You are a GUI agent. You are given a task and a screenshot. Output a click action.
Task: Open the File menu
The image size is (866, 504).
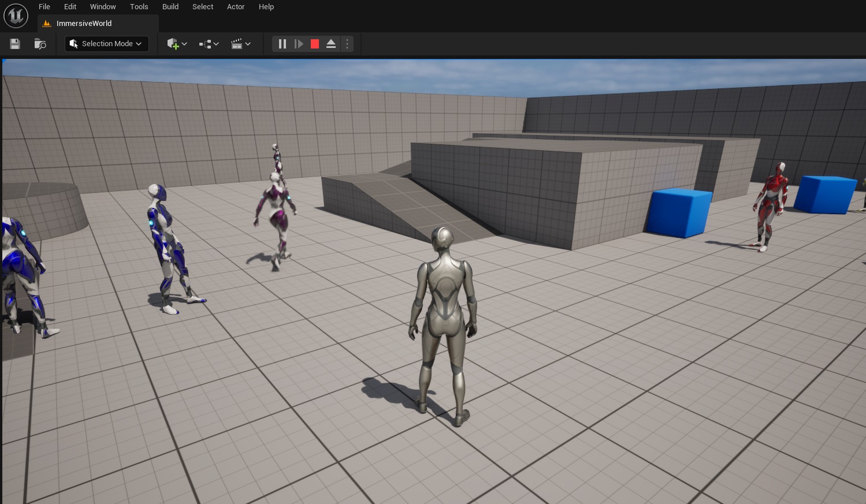(x=44, y=6)
